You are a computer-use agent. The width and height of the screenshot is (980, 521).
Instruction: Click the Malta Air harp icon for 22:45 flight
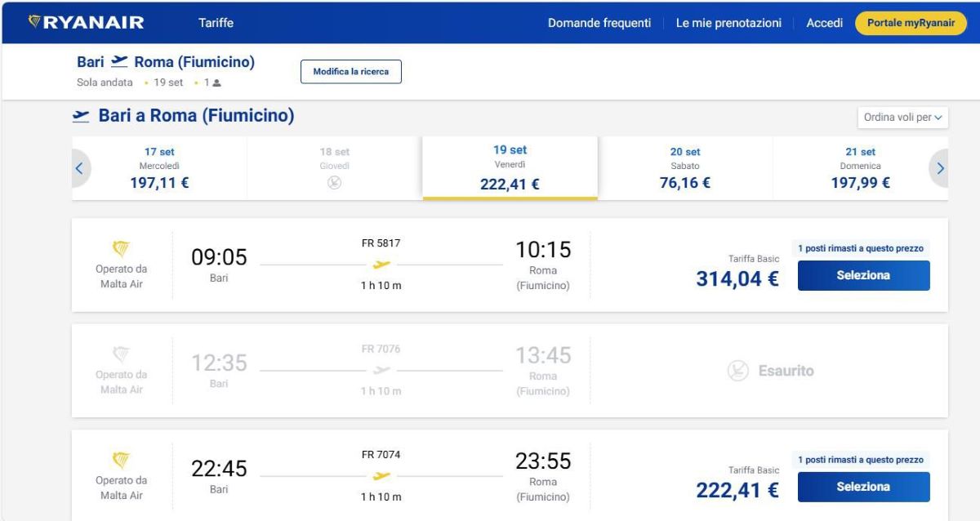pos(121,458)
